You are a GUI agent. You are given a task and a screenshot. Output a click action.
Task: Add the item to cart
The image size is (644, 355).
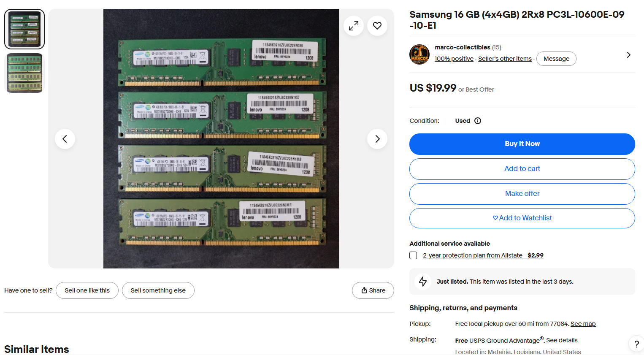(522, 169)
